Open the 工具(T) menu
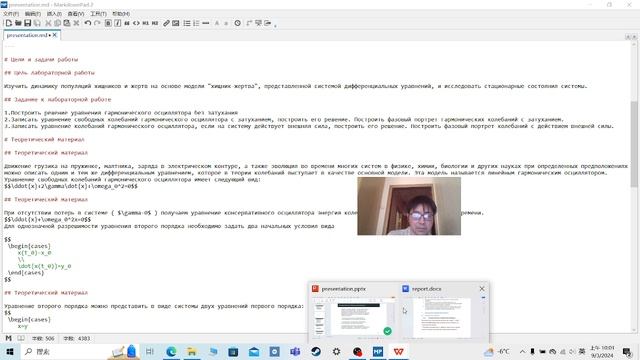Viewport: 640px width, 360px height. pyautogui.click(x=98, y=14)
